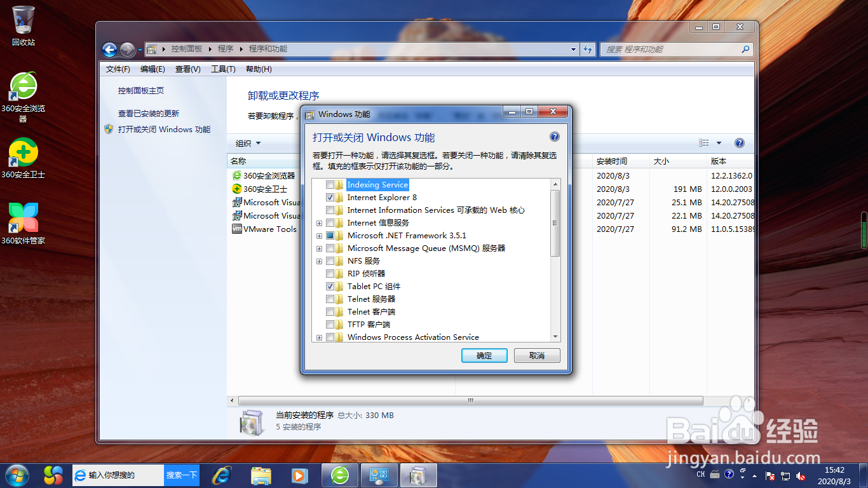
Task: Click the help icon in Programs window toolbar
Action: pyautogui.click(x=739, y=143)
